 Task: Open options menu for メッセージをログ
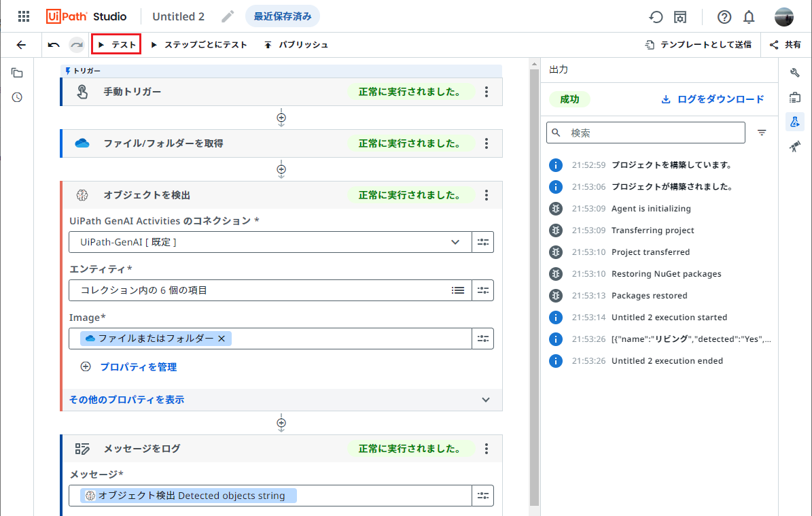tap(487, 449)
